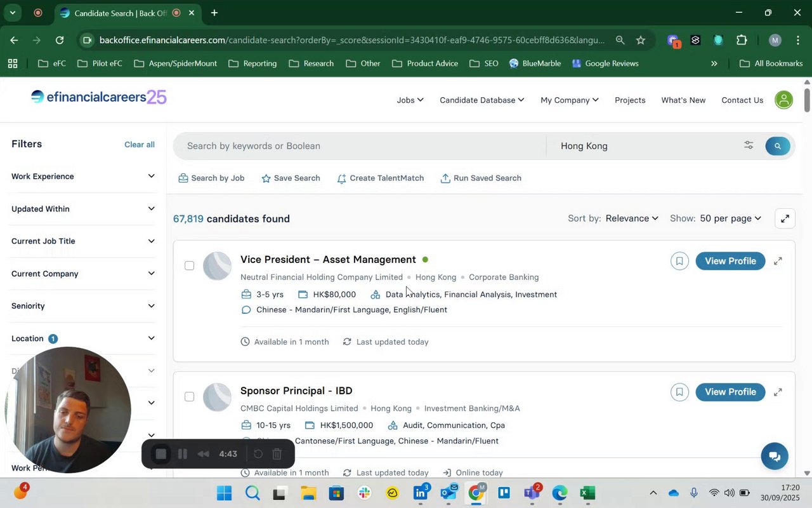The width and height of the screenshot is (812, 508).
Task: Click the keywords or Boolean search field
Action: coord(360,146)
